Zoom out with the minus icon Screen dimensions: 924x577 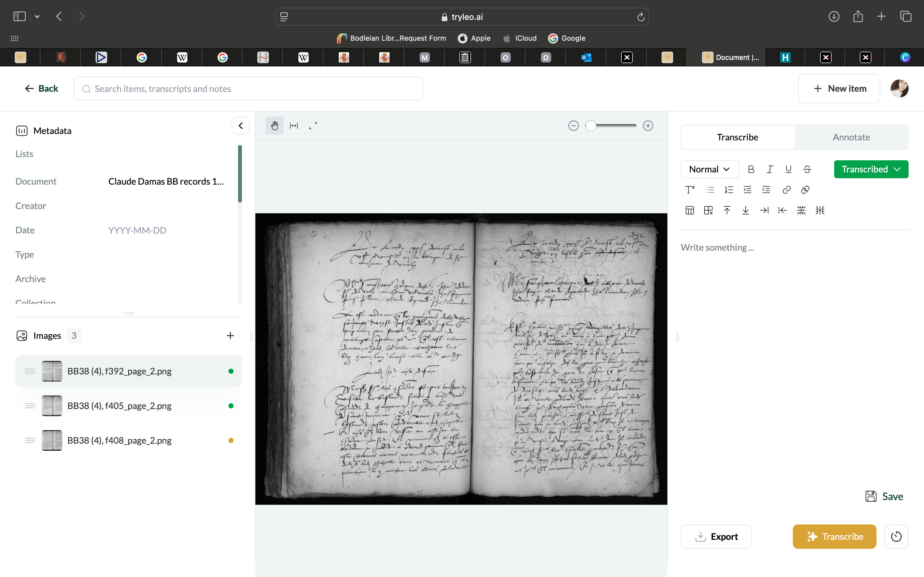pyautogui.click(x=573, y=126)
